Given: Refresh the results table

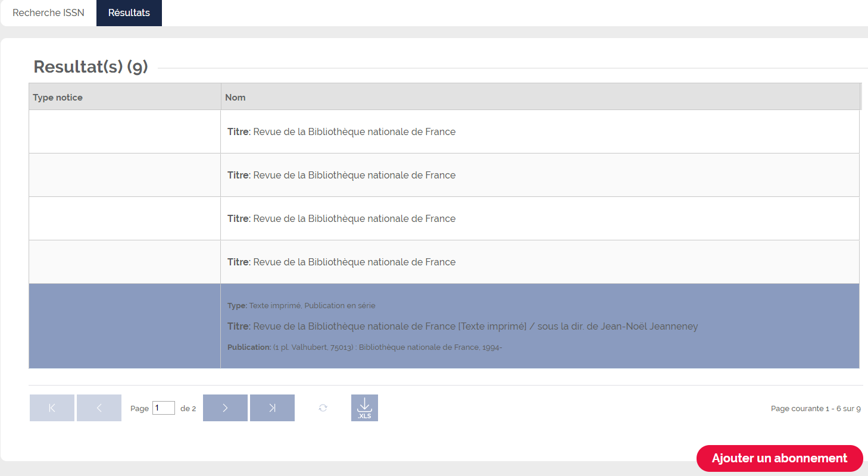Looking at the screenshot, I should pos(323,408).
